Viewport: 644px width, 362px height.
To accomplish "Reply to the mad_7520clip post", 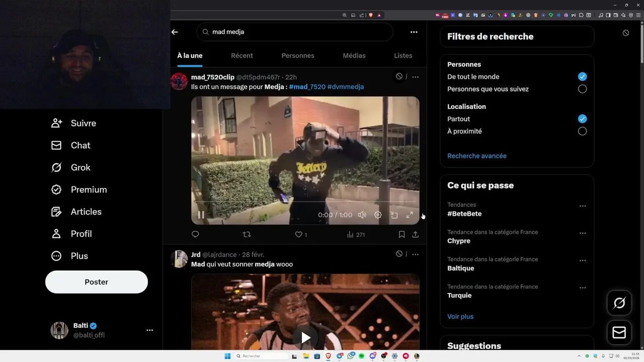I will coord(195,234).
